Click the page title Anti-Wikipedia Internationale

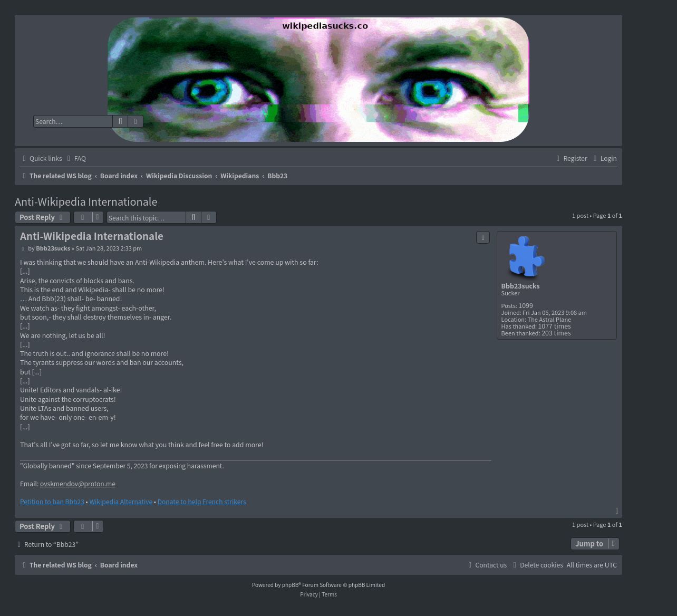click(x=86, y=201)
